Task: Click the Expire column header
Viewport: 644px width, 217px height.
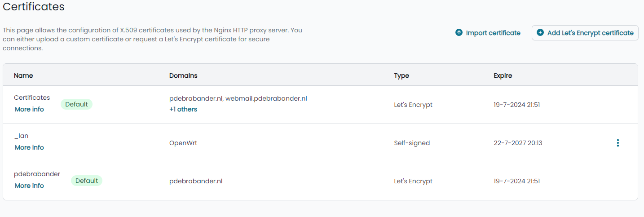Action: (x=503, y=75)
